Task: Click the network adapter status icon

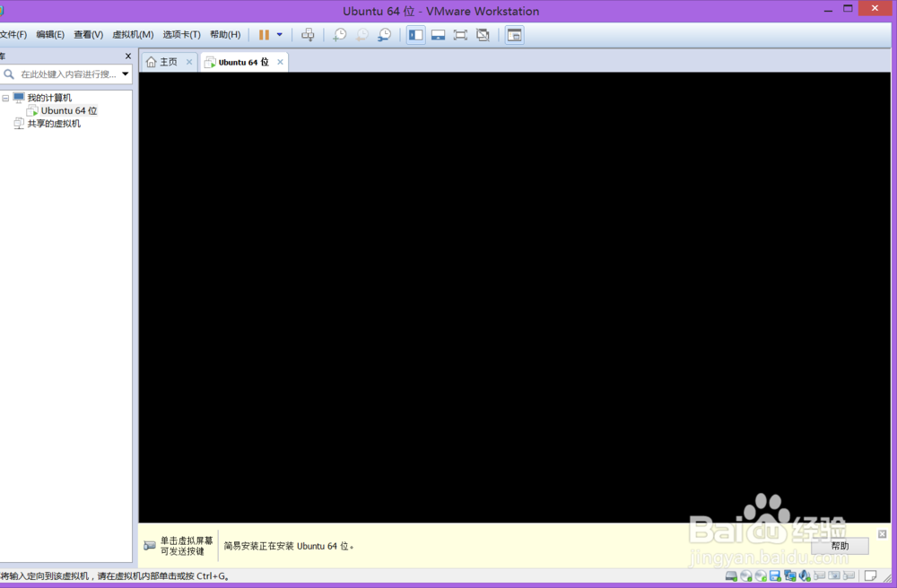Action: pos(790,576)
